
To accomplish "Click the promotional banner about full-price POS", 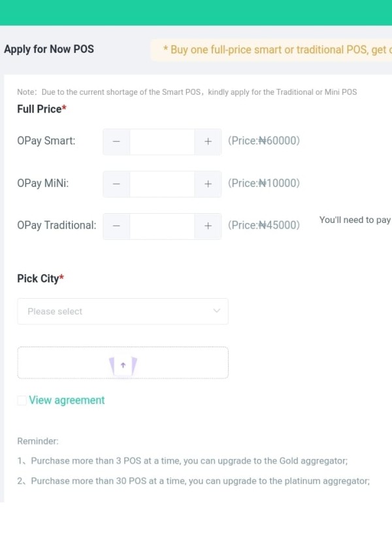I will coord(274,50).
